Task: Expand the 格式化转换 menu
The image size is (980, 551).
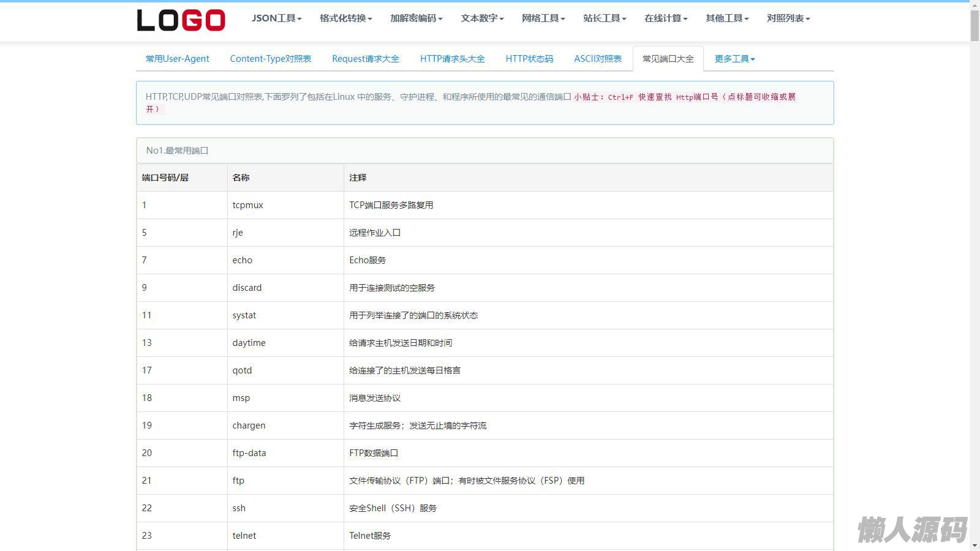Action: pyautogui.click(x=345, y=18)
